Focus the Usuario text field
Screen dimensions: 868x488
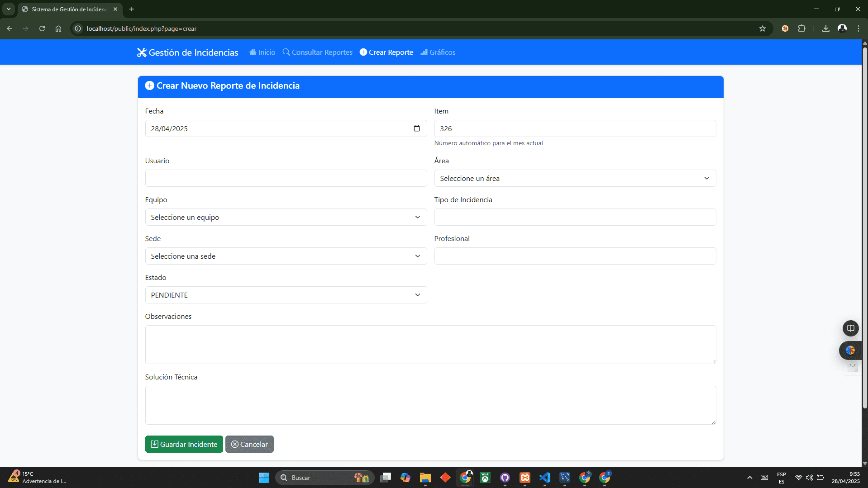coord(286,178)
